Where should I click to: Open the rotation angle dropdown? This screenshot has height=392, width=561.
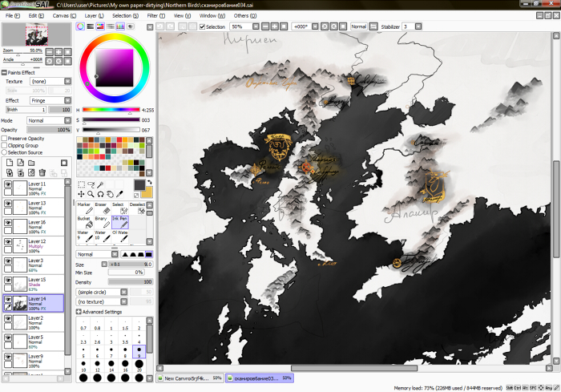point(315,26)
